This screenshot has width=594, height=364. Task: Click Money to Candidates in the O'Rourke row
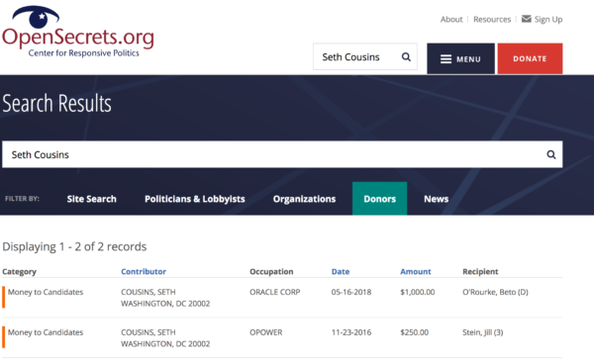(x=46, y=292)
